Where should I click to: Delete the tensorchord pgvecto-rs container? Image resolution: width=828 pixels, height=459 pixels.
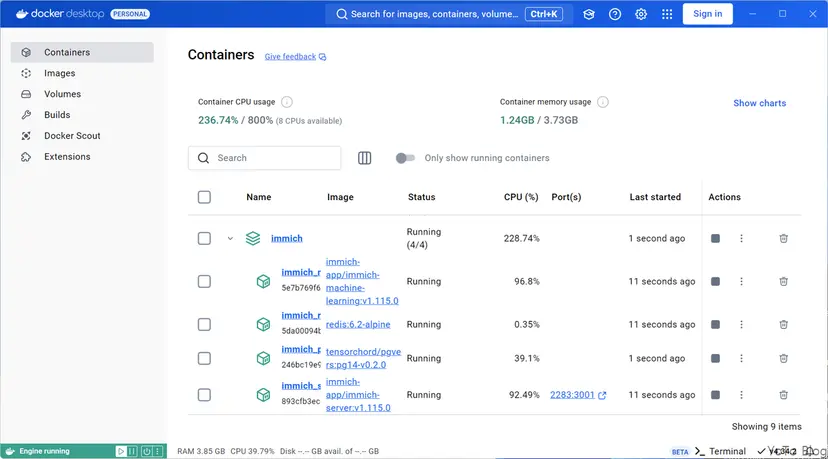pyautogui.click(x=784, y=358)
